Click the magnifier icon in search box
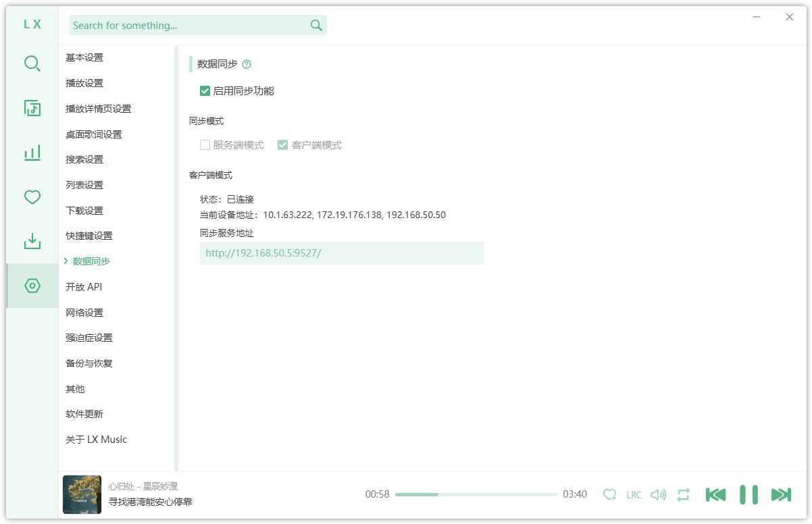Viewport: 812px width, 524px height. click(316, 26)
